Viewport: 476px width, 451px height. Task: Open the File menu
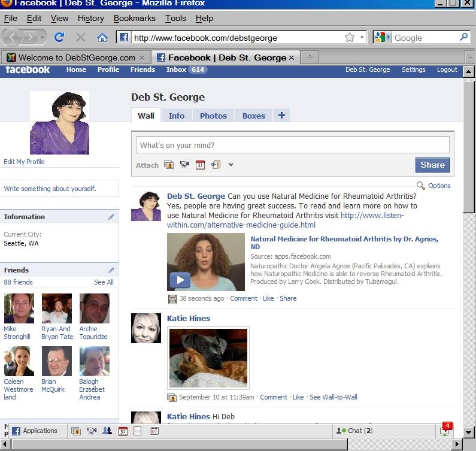11,18
